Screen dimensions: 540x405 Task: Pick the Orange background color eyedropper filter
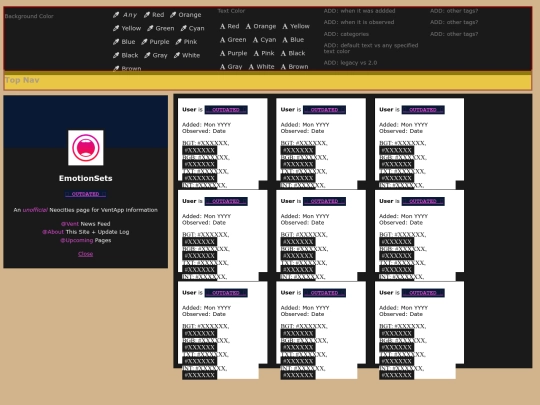click(186, 15)
